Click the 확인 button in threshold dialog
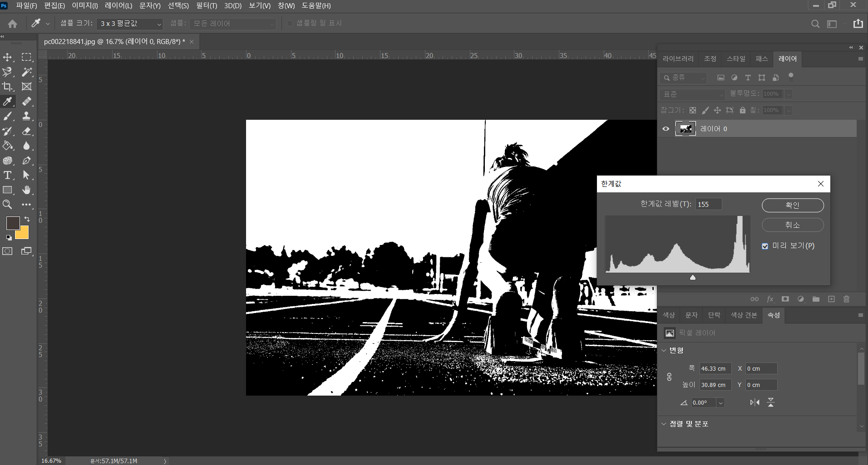This screenshot has width=868, height=465. (x=792, y=205)
